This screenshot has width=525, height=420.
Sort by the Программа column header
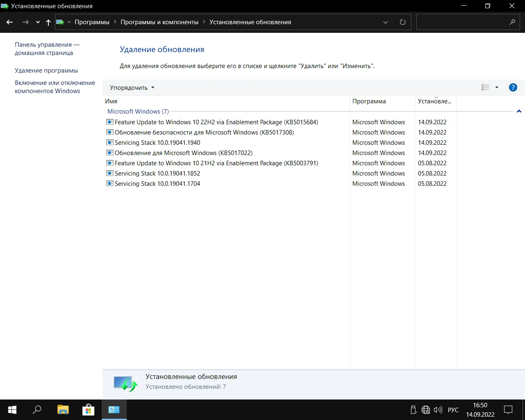coord(382,101)
